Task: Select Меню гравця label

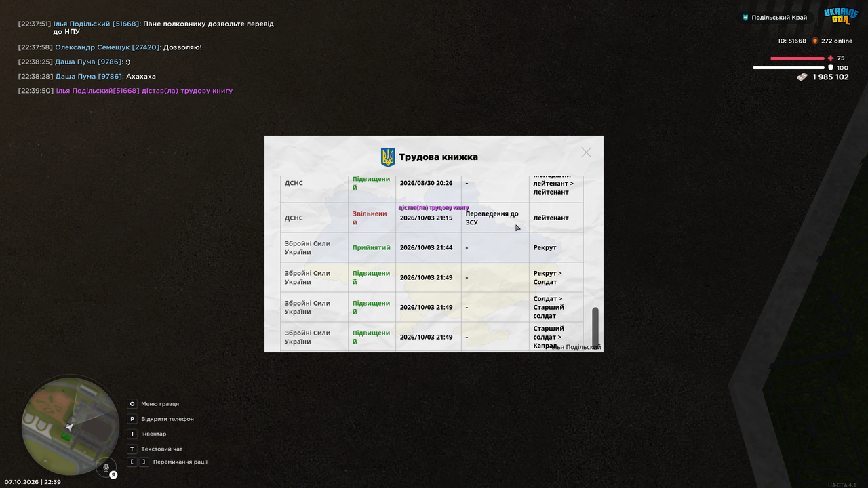Action: (x=160, y=404)
